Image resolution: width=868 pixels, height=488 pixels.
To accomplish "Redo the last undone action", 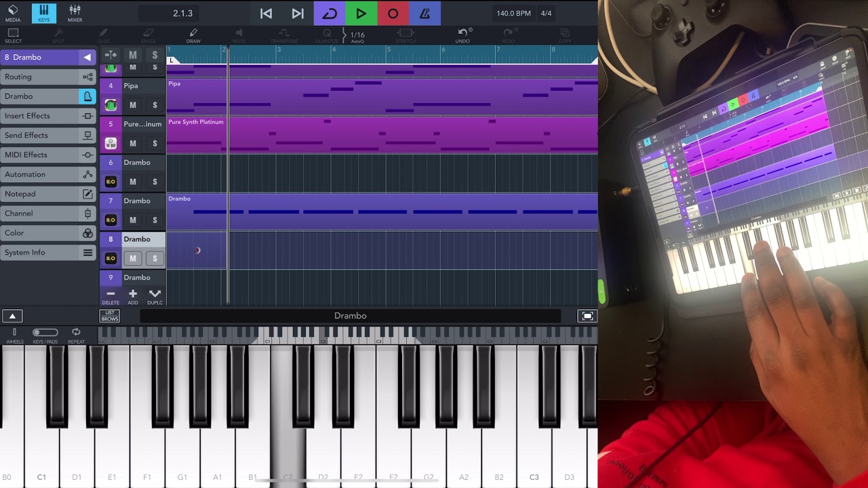I will pyautogui.click(x=509, y=36).
